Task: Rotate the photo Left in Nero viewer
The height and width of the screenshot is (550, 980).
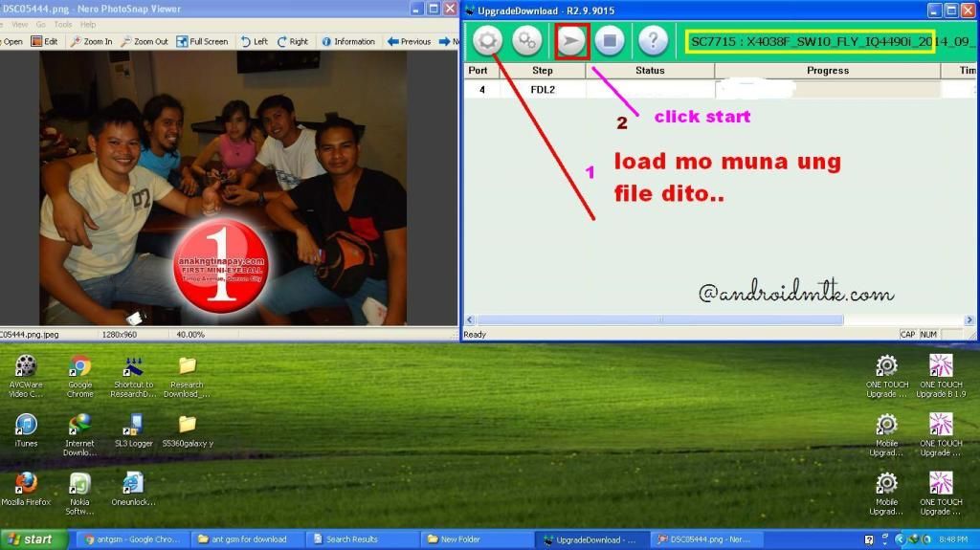Action: 255,42
